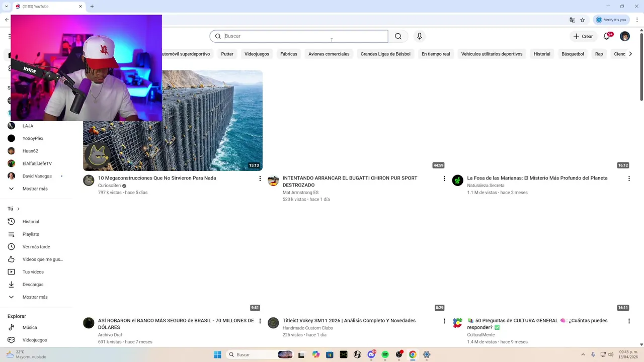Open the Titleist Vokey SM11 title
644x362 pixels.
coord(349,321)
